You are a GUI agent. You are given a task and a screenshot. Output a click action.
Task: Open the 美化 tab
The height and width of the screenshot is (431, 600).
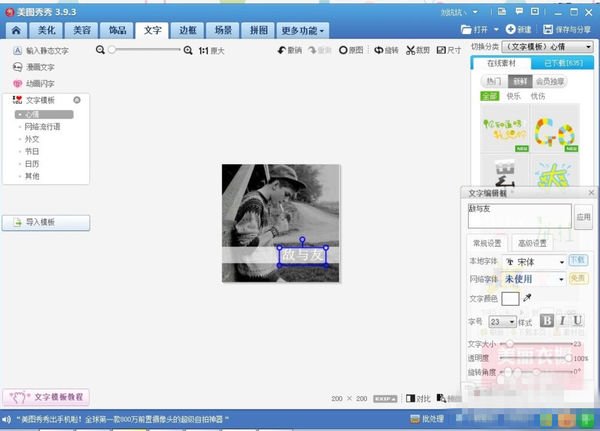[47, 30]
